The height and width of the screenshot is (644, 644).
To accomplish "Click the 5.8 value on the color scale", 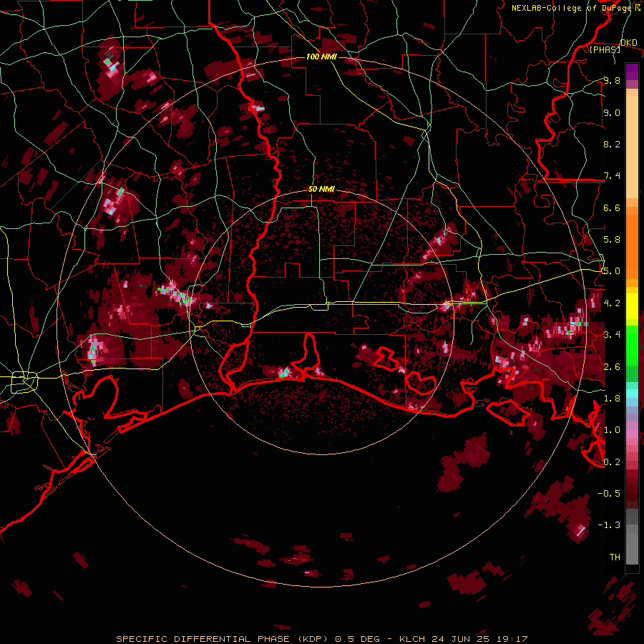I will click(612, 240).
